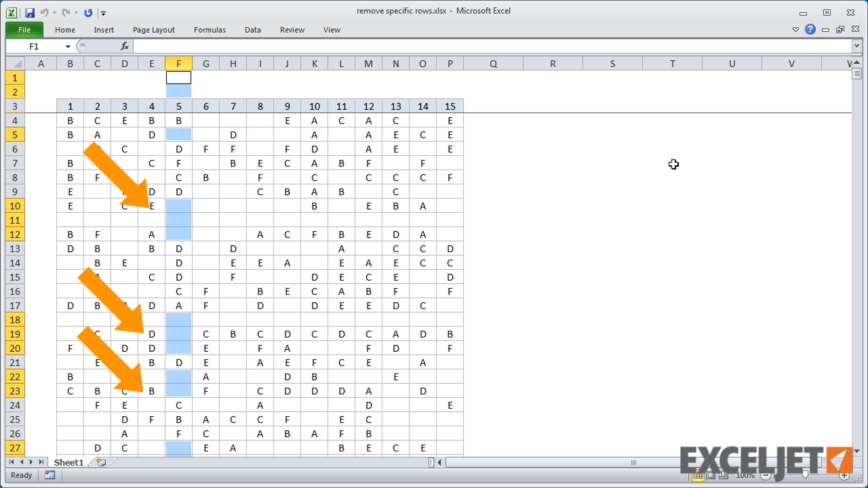Image resolution: width=868 pixels, height=488 pixels.
Task: Open the Insert Function (fx) icon
Action: coord(124,46)
